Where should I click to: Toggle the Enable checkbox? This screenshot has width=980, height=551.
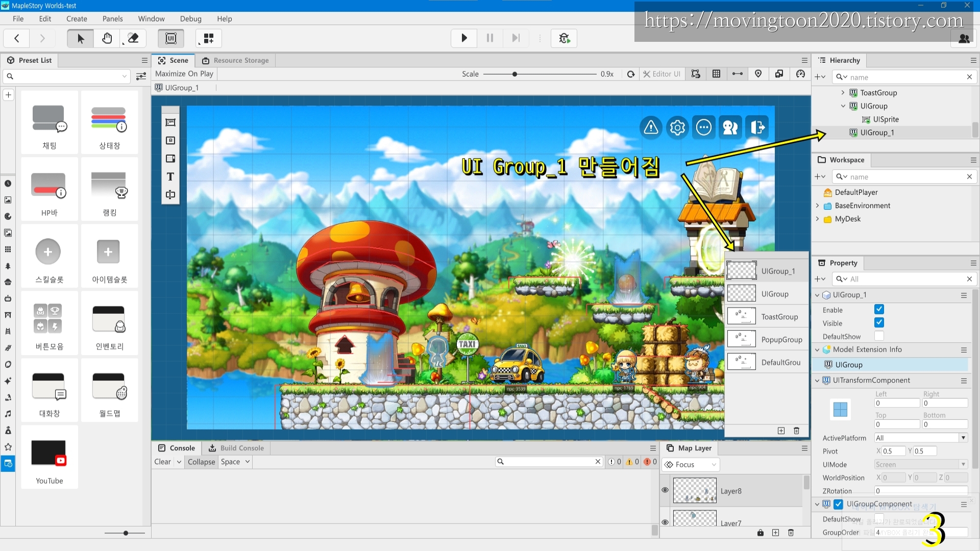point(879,309)
